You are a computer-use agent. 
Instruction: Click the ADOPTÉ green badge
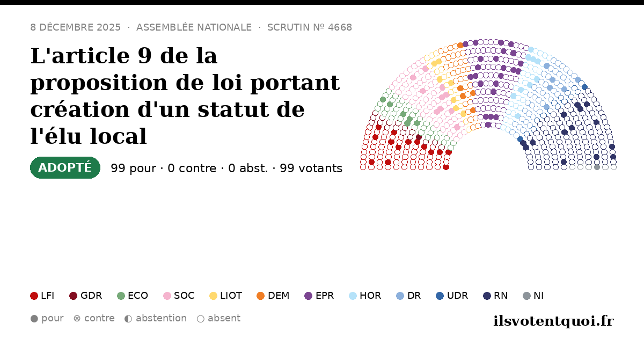[x=65, y=167]
